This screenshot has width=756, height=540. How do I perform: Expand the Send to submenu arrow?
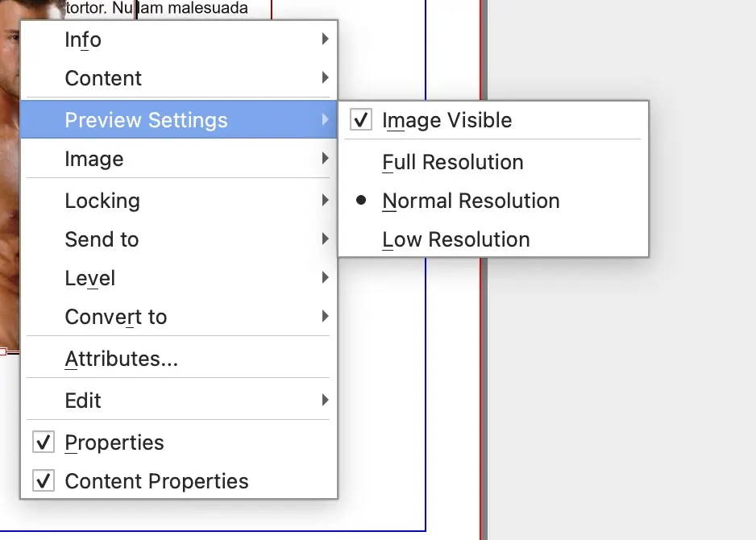click(325, 239)
